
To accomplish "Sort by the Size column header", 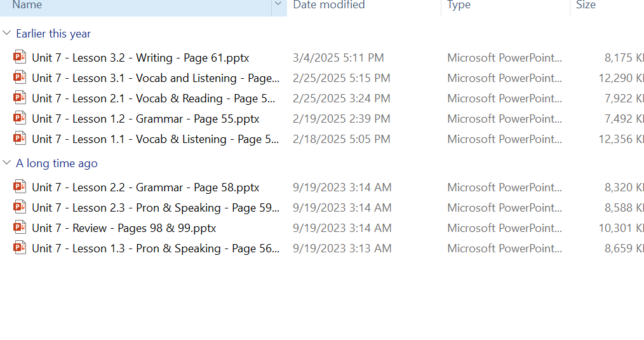I will click(586, 5).
